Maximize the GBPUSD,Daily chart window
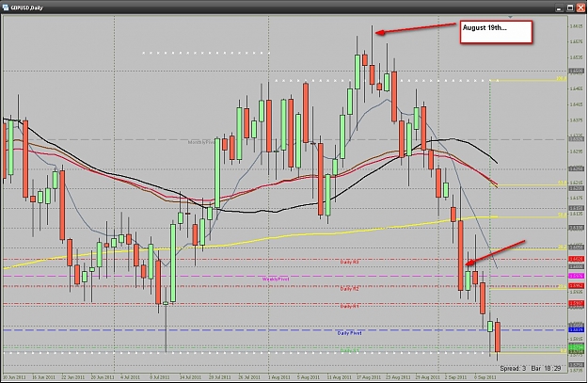 pos(570,8)
